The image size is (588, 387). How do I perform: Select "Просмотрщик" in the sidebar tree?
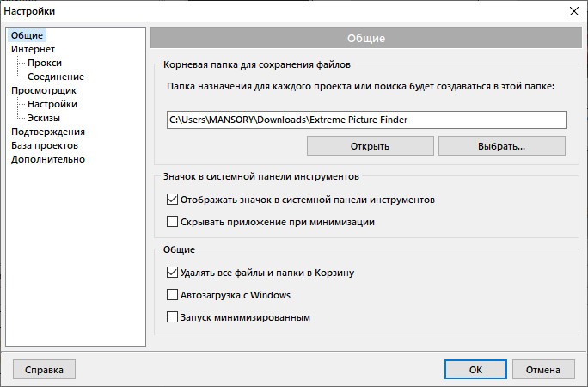click(44, 90)
